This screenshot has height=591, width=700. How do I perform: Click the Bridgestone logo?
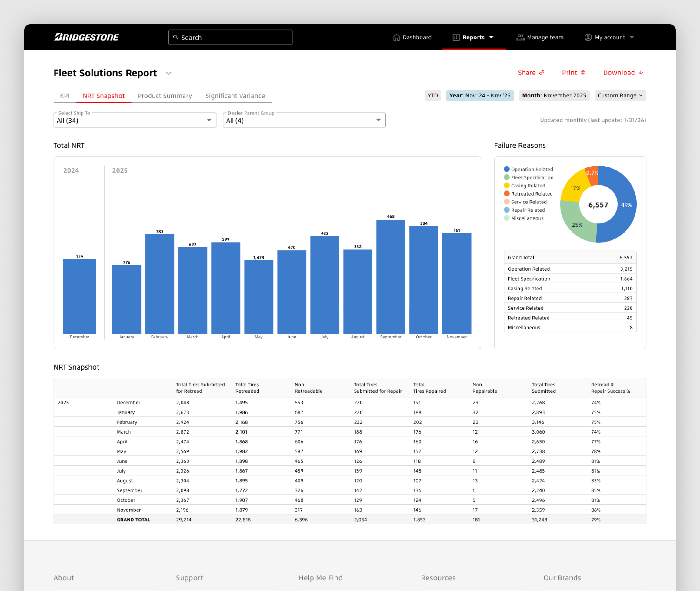[x=86, y=37]
